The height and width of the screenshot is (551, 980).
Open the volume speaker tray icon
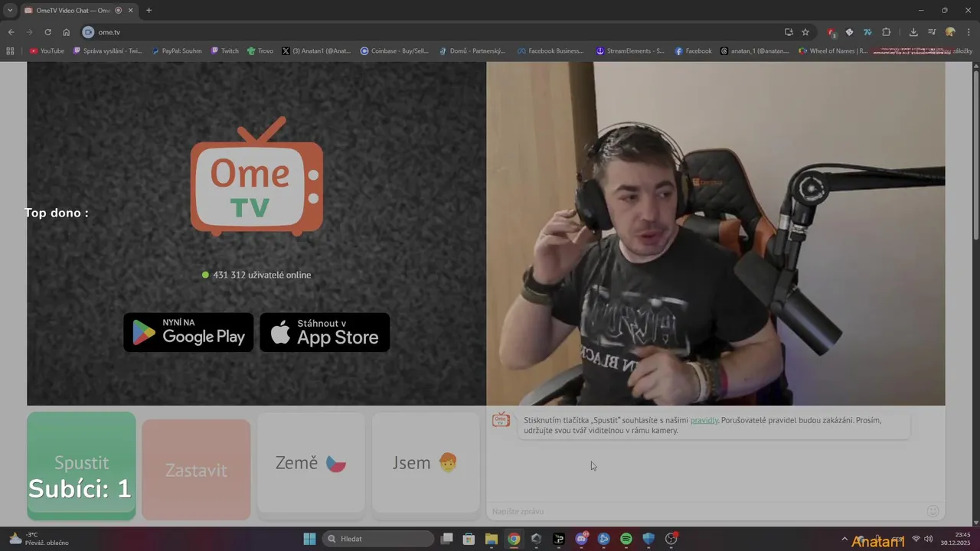929,539
